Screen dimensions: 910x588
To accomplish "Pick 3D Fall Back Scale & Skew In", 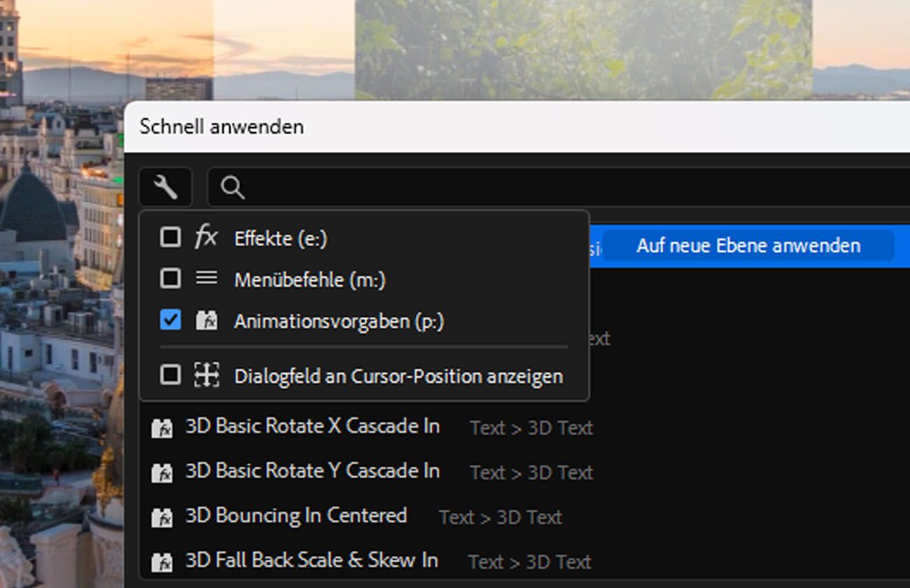I will [x=311, y=561].
